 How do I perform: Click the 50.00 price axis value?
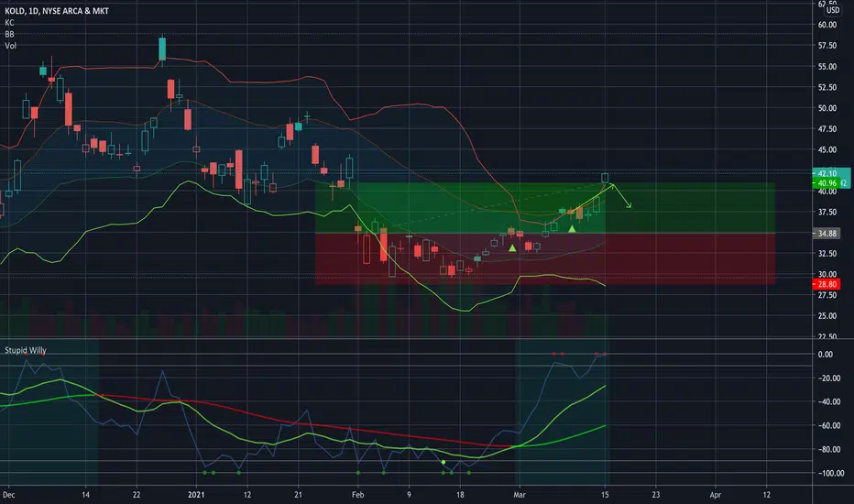[827, 108]
